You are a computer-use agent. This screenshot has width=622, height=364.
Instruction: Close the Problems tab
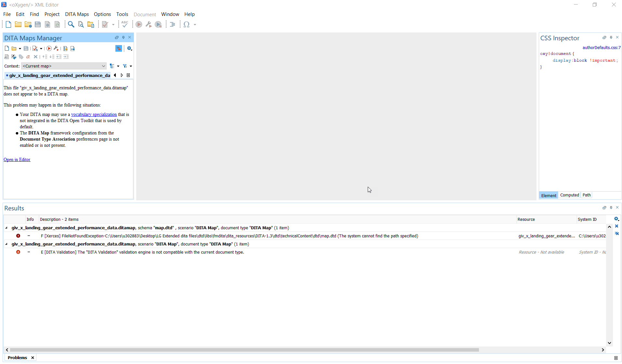(33, 358)
